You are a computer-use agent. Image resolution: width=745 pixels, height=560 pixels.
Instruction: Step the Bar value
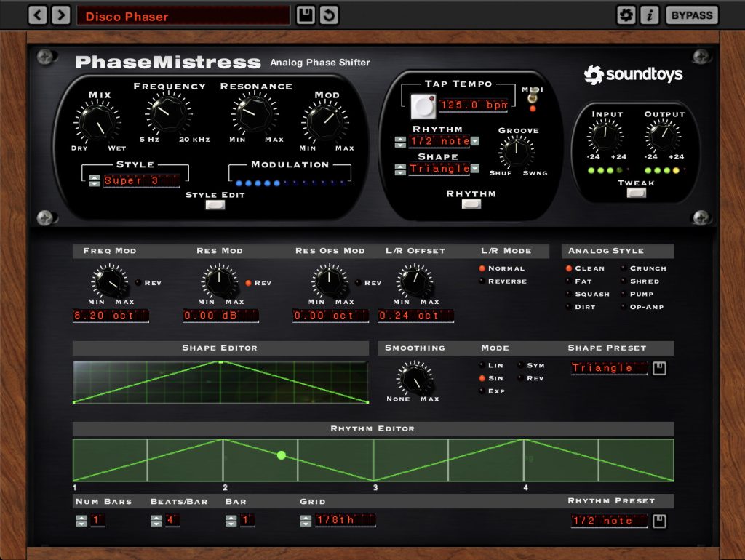pyautogui.click(x=231, y=521)
